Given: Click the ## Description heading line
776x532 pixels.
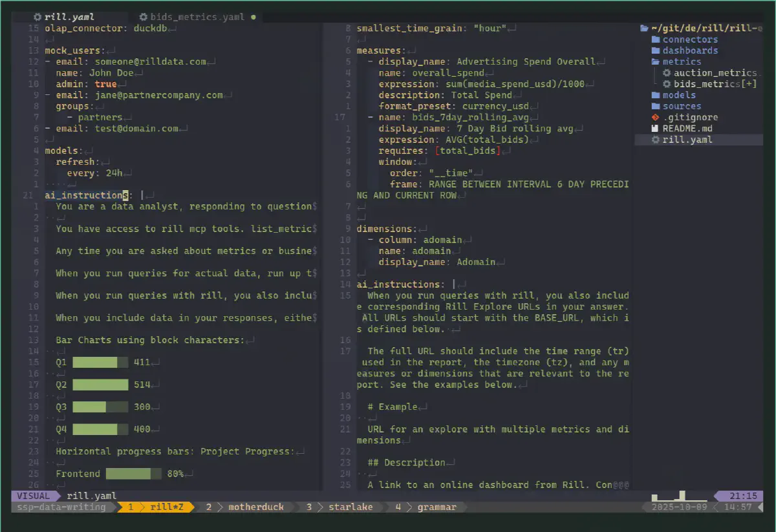Looking at the screenshot, I should (x=406, y=463).
